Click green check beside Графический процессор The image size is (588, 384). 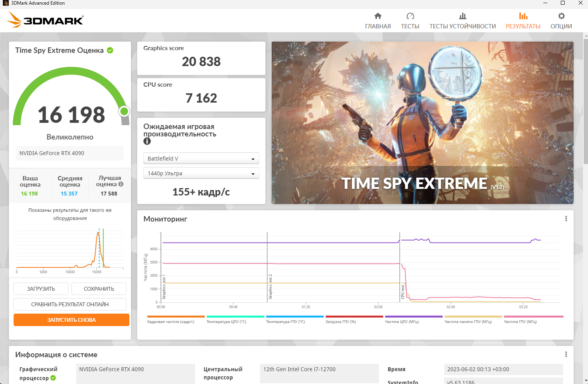pyautogui.click(x=53, y=378)
